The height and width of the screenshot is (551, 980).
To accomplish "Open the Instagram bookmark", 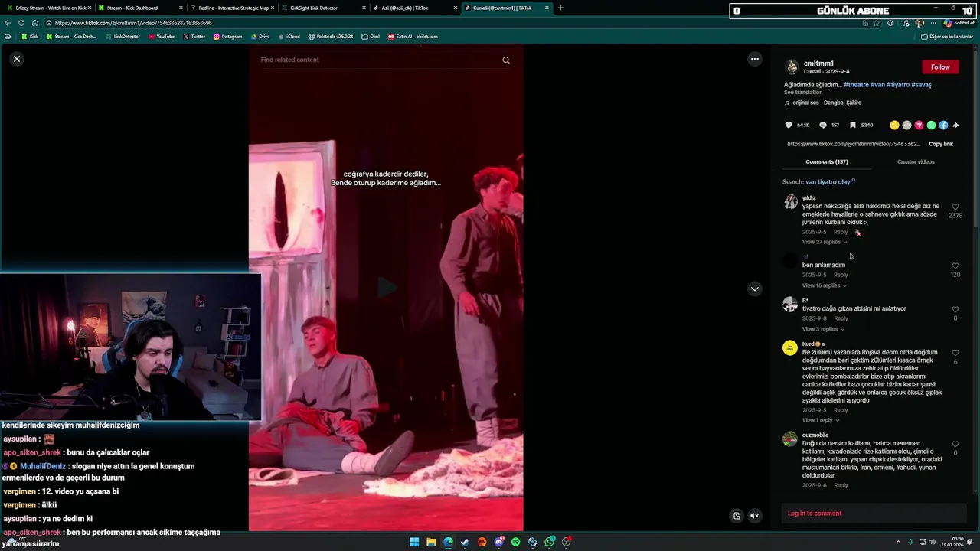I will tap(228, 37).
